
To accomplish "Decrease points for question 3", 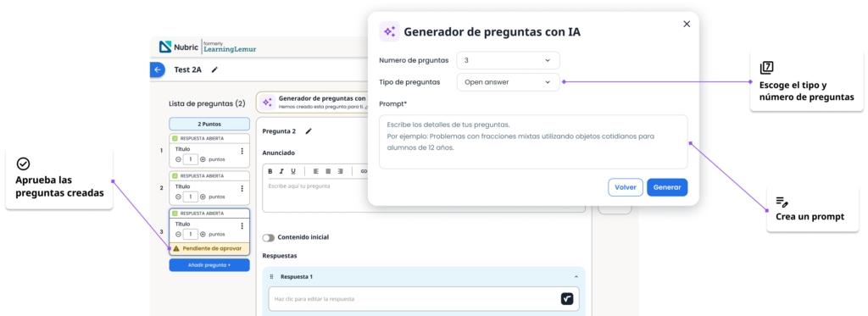I will pyautogui.click(x=178, y=234).
